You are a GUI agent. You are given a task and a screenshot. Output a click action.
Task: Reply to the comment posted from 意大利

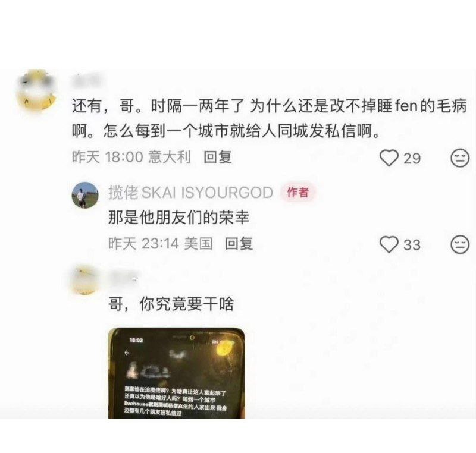218,158
